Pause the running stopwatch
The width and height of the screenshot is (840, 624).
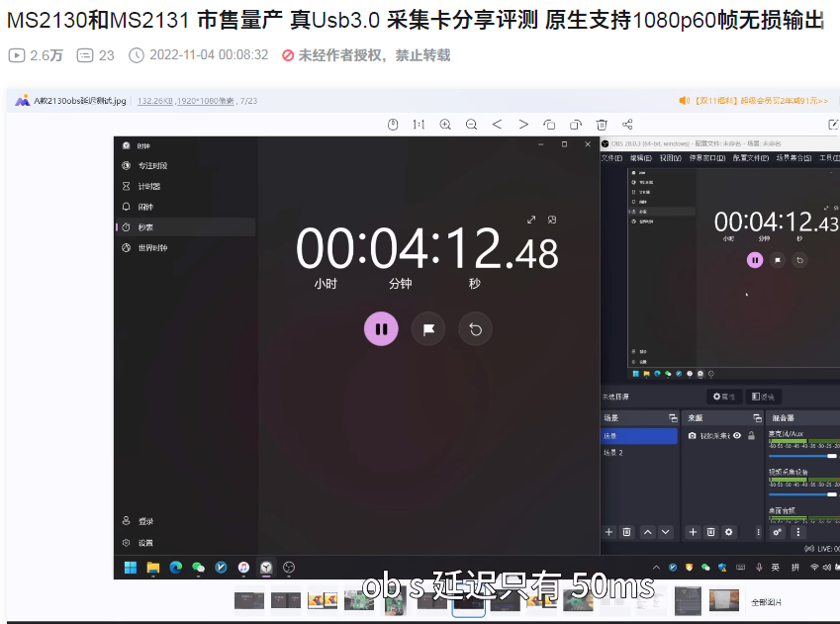click(381, 328)
